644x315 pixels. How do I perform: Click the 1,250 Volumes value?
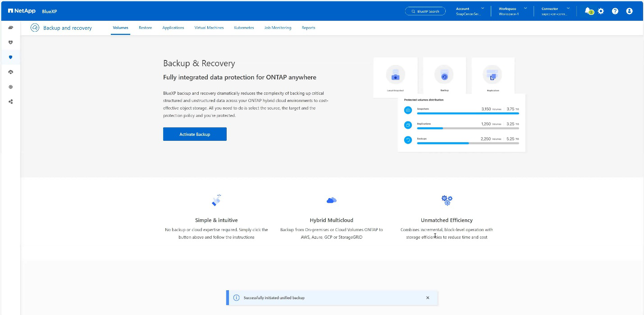pos(491,124)
